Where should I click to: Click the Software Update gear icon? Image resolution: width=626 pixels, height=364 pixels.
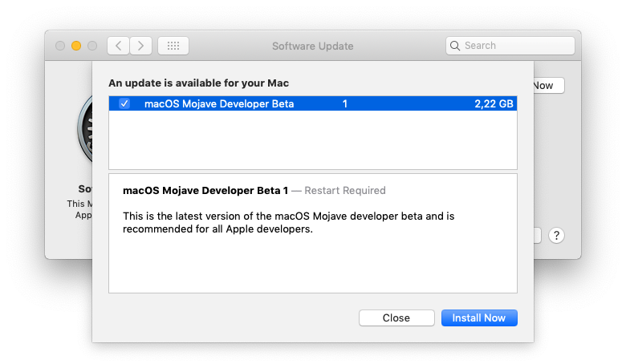(x=85, y=130)
